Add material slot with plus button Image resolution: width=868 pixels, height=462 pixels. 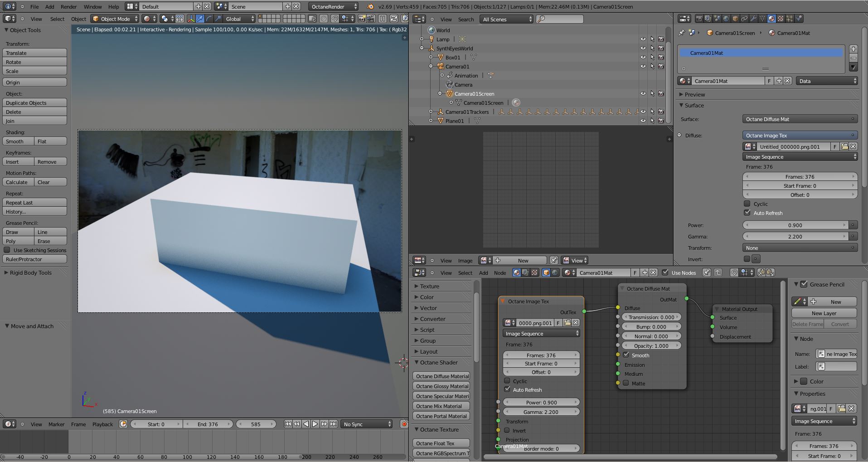click(x=853, y=49)
